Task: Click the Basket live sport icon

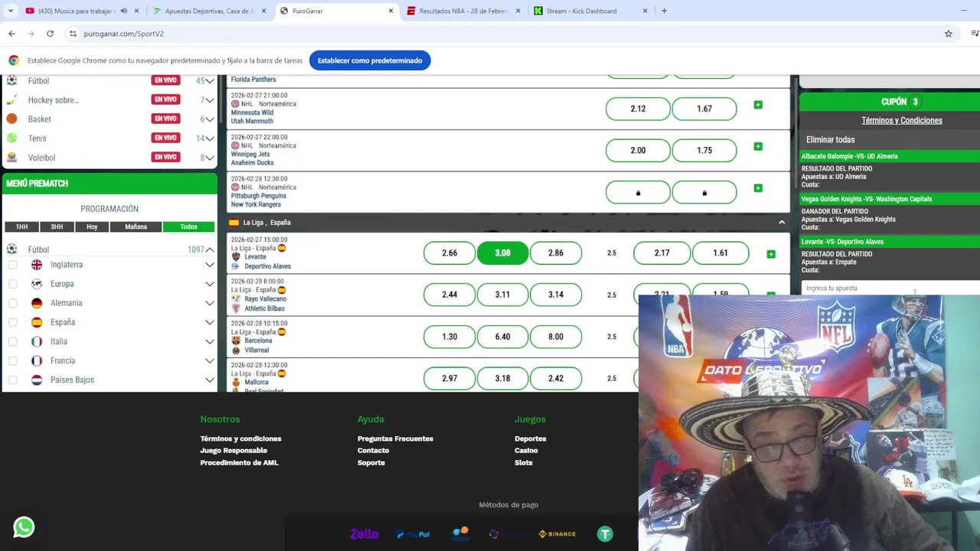Action: (11, 119)
